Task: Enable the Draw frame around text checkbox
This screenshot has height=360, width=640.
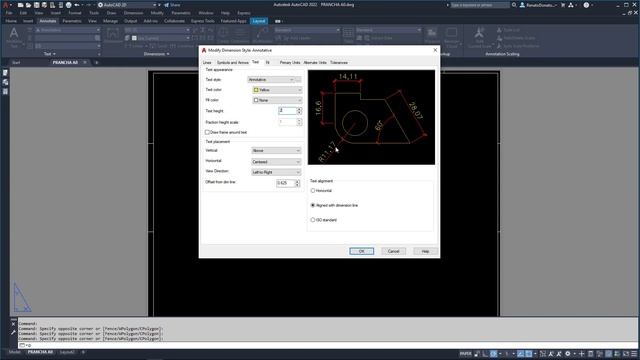Action: pyautogui.click(x=207, y=132)
